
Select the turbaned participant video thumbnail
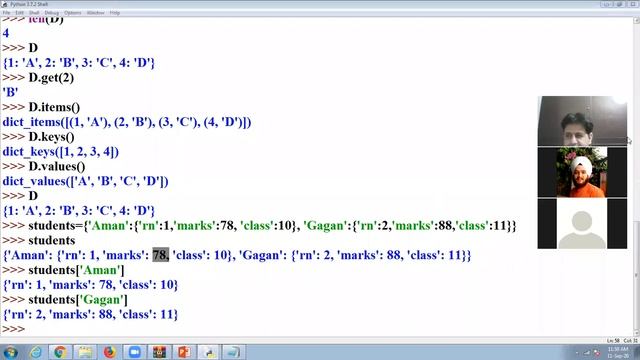pos(582,172)
